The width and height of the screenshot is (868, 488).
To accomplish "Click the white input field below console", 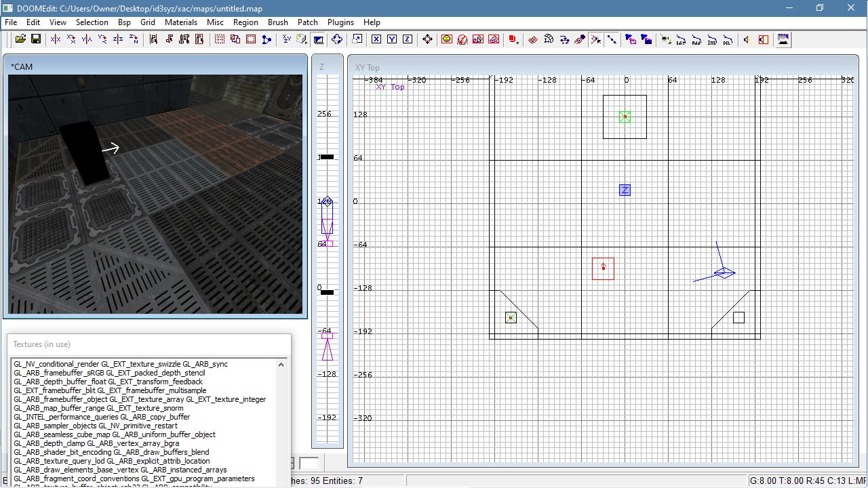I will point(309,464).
